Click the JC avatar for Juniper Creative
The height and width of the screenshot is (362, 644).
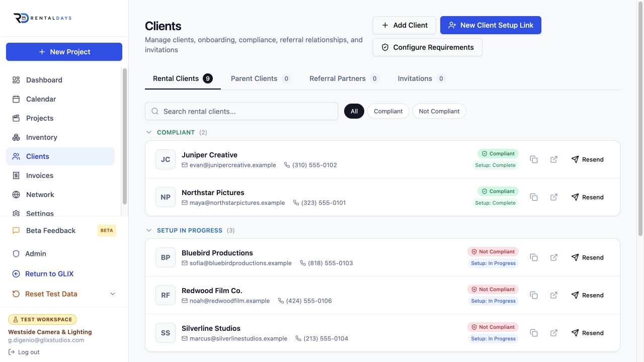pyautogui.click(x=166, y=159)
